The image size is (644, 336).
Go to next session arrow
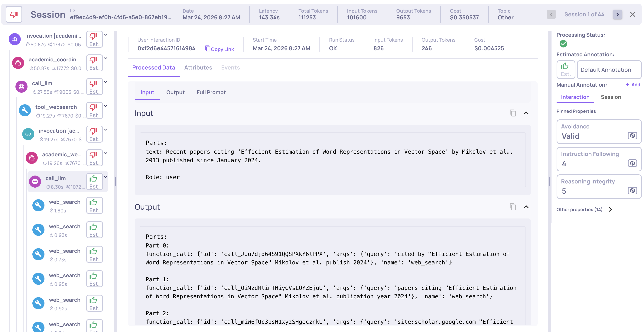coord(617,15)
